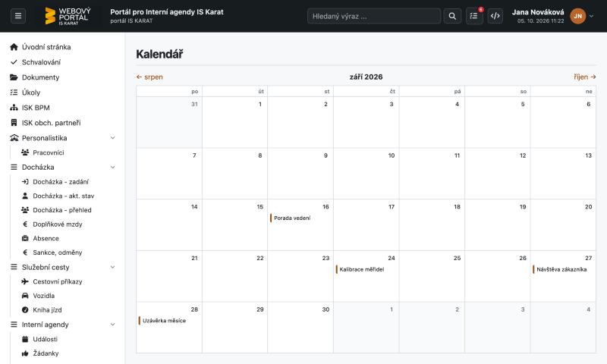Click the suitcase icon beside Absence
607x364 pixels.
[25, 238]
